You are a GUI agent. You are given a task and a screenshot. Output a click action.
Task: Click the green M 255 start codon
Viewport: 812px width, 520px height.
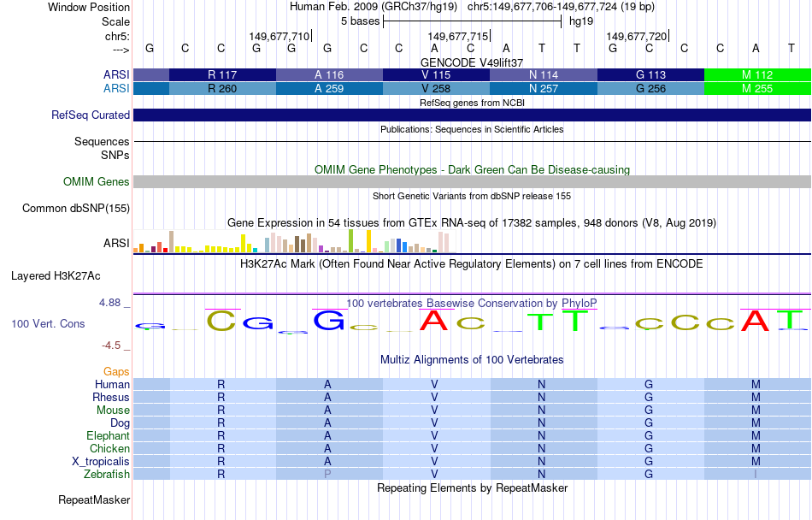coord(757,89)
